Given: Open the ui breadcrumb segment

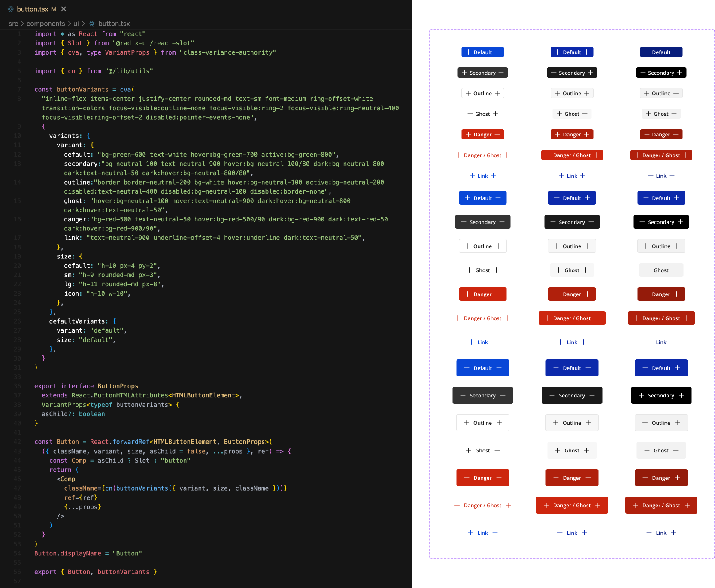Looking at the screenshot, I should pos(76,24).
